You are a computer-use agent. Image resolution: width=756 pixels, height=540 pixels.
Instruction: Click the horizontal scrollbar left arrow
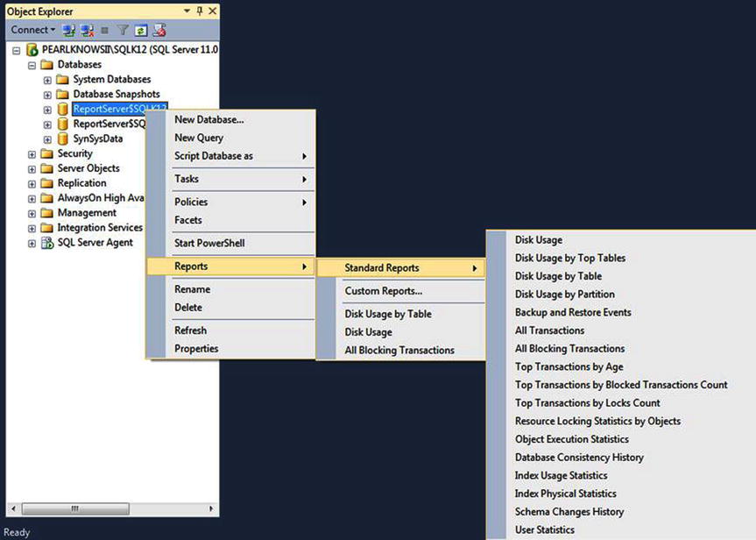point(13,508)
